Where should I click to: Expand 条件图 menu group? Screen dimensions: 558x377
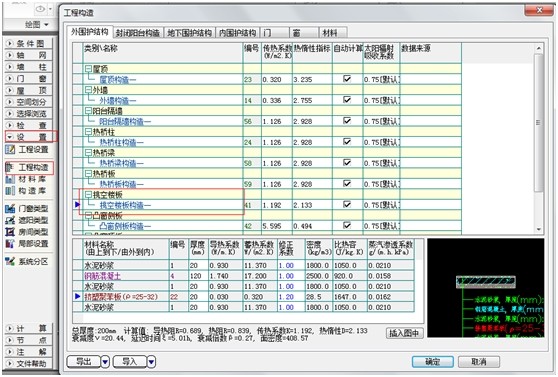click(28, 43)
